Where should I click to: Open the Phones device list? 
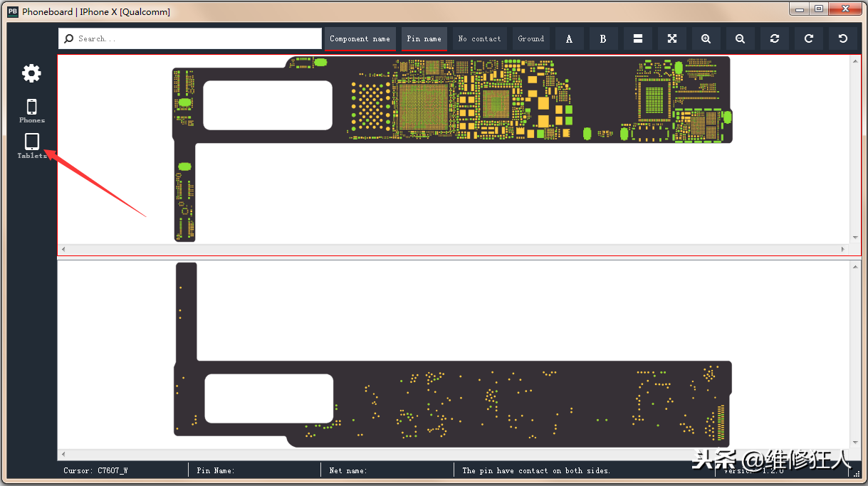pos(32,111)
